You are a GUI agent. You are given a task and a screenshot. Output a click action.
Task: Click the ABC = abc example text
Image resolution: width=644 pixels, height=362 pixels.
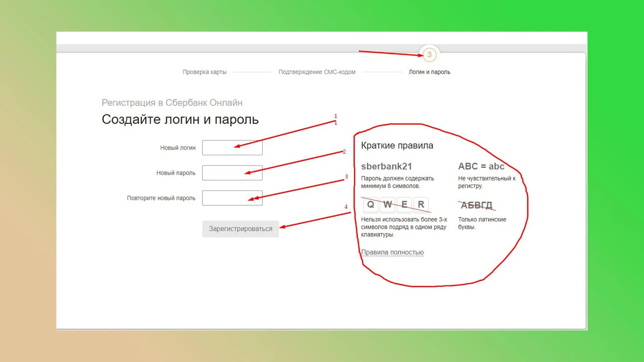click(x=481, y=166)
